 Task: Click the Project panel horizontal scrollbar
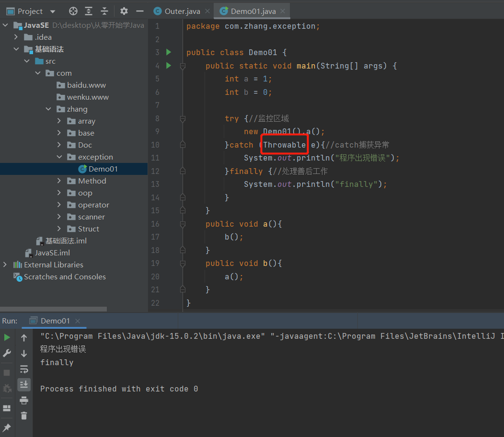tap(53, 309)
